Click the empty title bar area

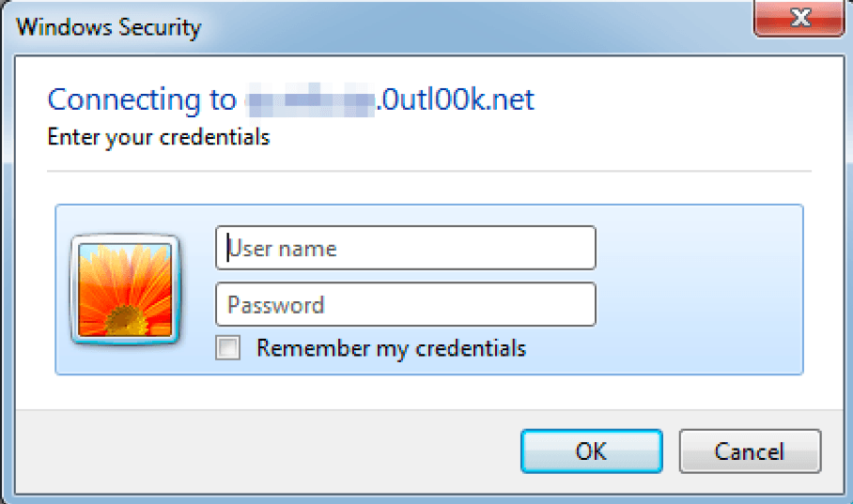point(470,24)
